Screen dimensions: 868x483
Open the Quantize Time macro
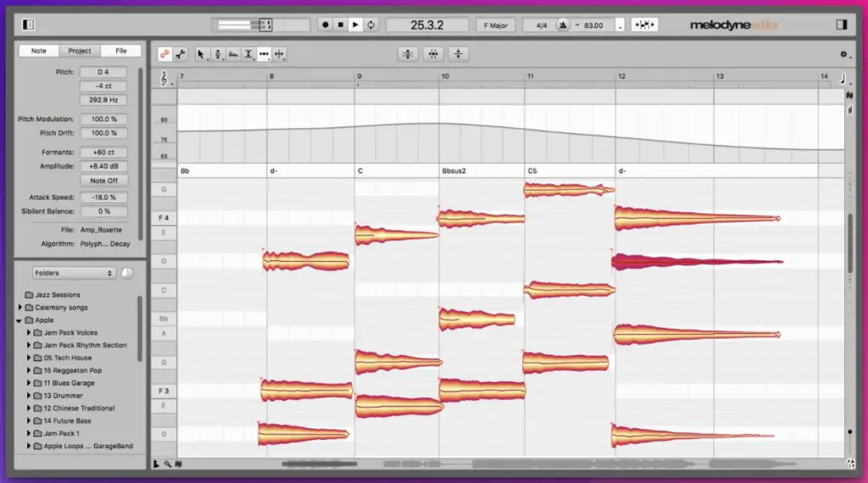pos(433,53)
